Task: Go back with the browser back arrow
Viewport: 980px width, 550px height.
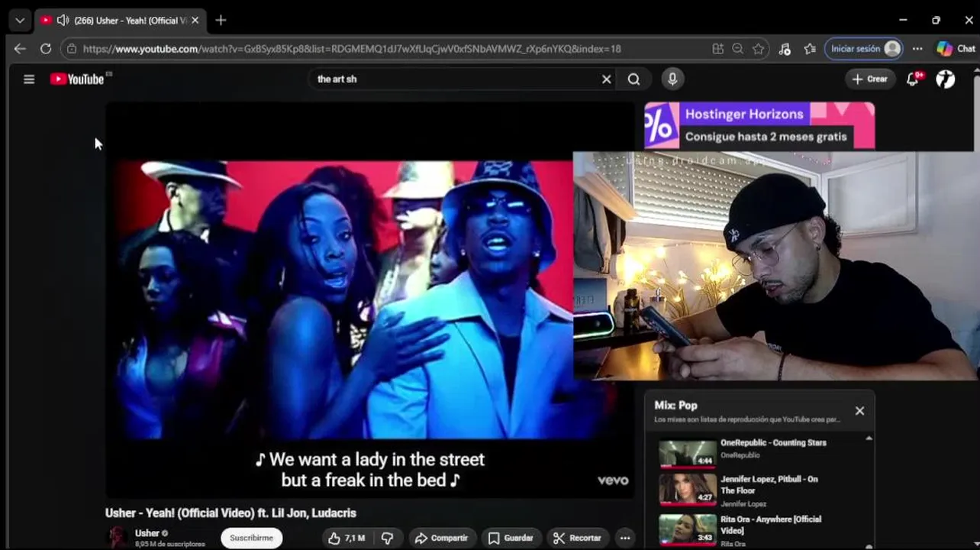Action: point(20,48)
